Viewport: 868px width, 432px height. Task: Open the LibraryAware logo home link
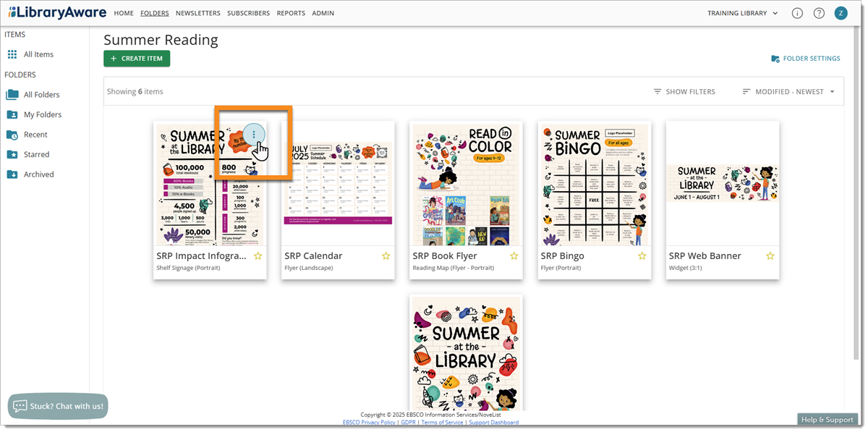click(x=57, y=13)
